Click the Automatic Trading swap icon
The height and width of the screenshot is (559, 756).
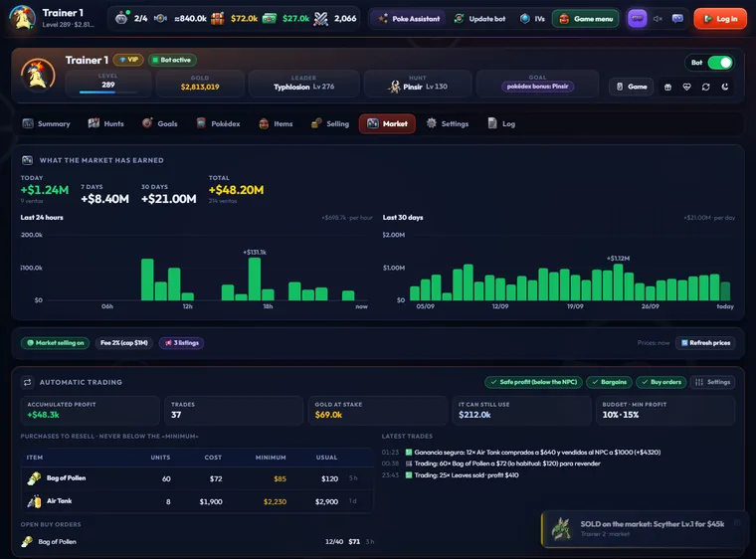[x=28, y=382]
